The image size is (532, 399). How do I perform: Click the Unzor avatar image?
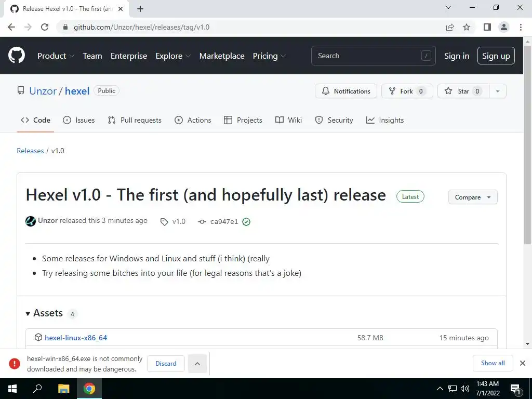click(31, 221)
